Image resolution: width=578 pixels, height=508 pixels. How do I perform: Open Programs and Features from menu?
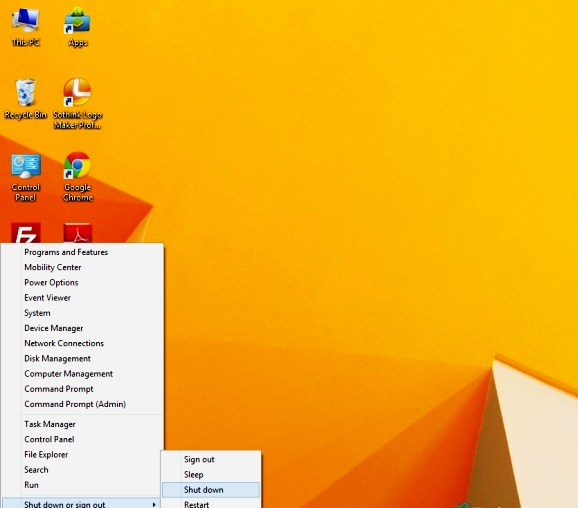[x=82, y=252]
